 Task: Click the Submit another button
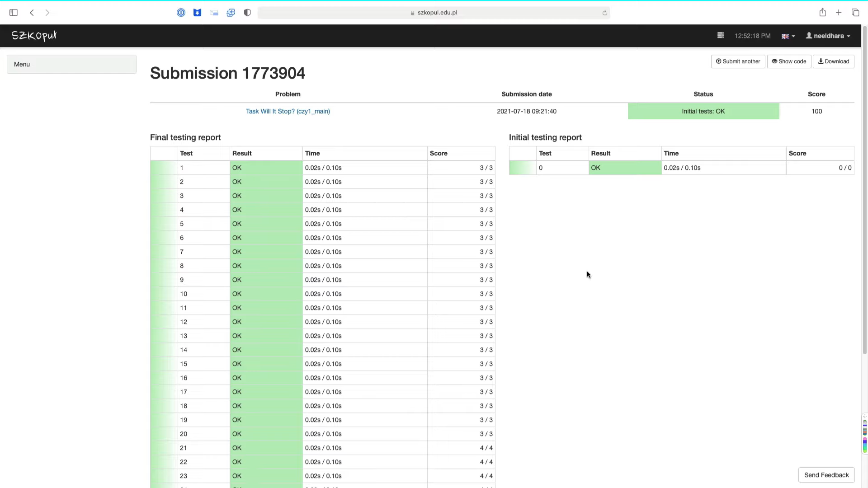[738, 61]
